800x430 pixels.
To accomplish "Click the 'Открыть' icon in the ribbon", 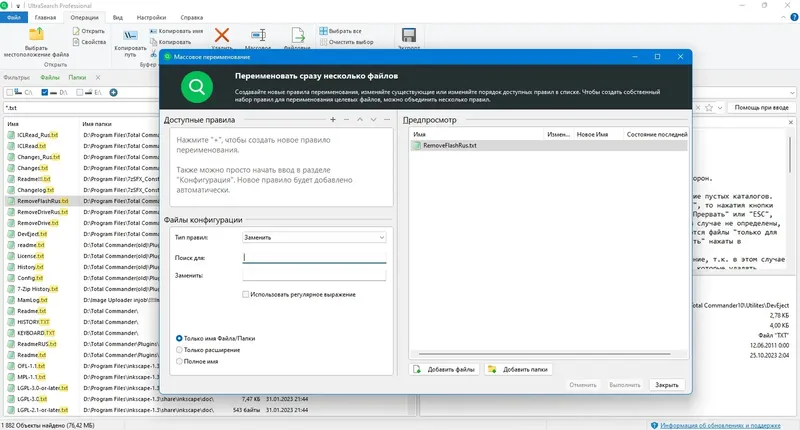I will click(x=76, y=31).
